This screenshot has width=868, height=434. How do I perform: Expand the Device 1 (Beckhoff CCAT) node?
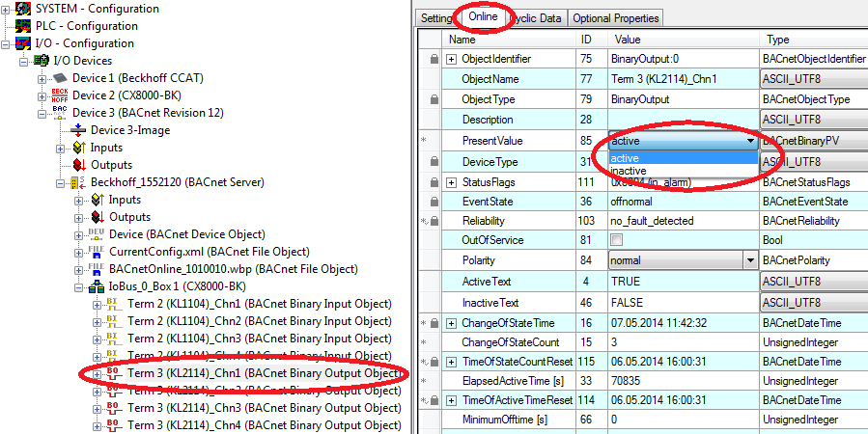pos(42,78)
